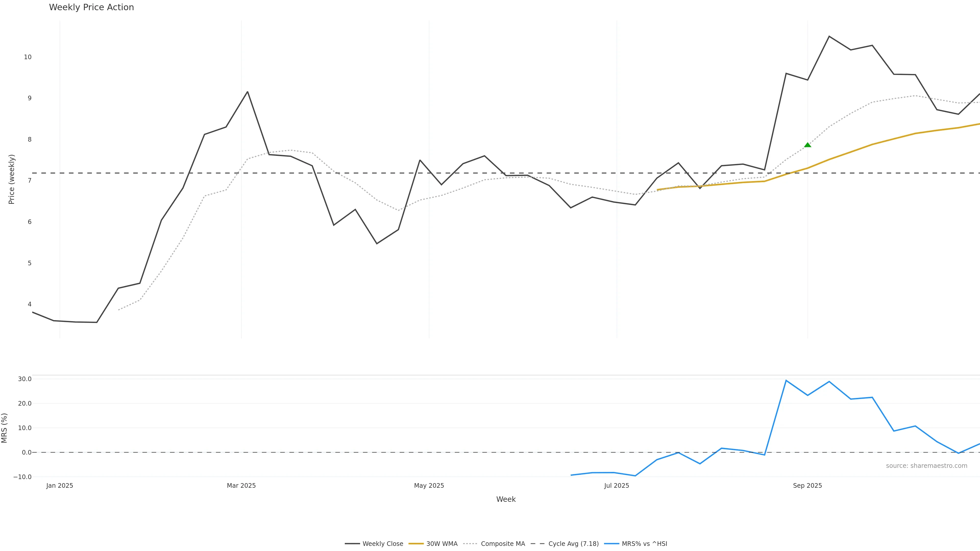Click the 4 tick on the price axis

click(29, 304)
